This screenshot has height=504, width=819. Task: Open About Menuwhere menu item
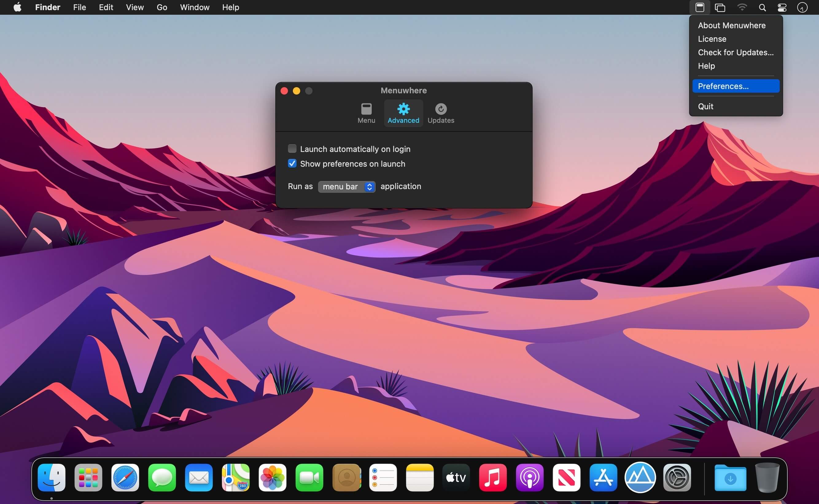point(731,25)
